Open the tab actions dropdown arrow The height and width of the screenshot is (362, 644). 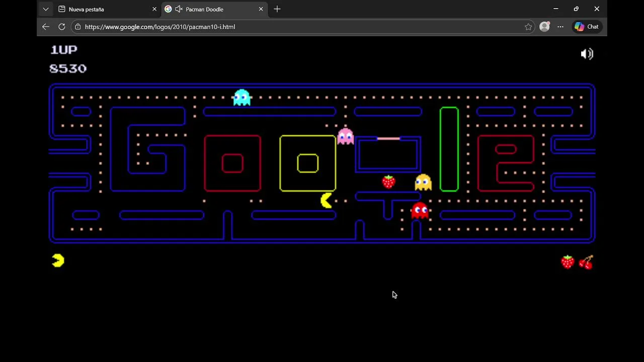point(46,9)
